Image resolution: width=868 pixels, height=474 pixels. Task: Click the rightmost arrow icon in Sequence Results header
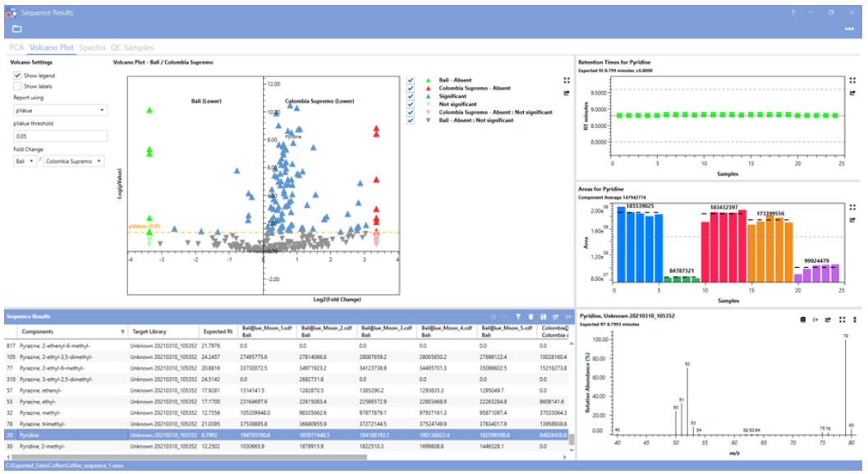(568, 317)
